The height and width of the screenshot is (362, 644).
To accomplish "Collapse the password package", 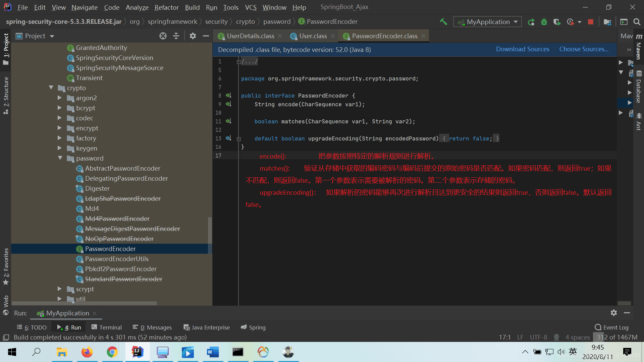I will 60,158.
